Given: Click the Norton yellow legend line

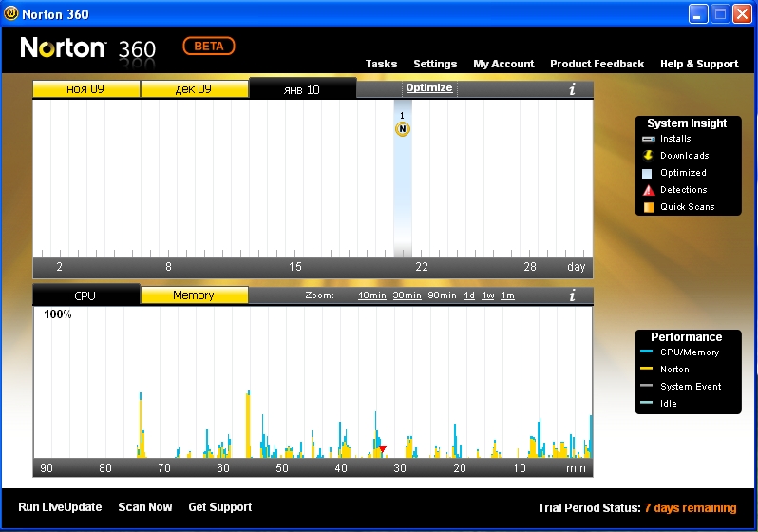Looking at the screenshot, I should [646, 369].
